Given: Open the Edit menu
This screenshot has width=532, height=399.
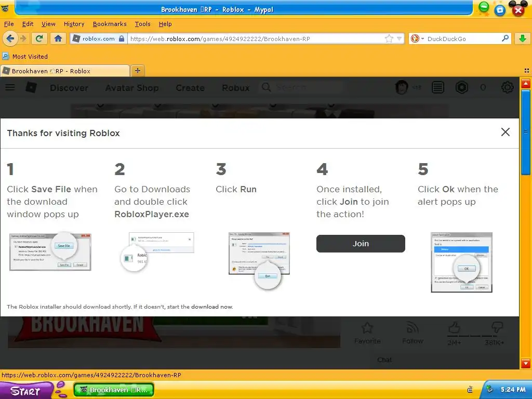Looking at the screenshot, I should pos(28,24).
